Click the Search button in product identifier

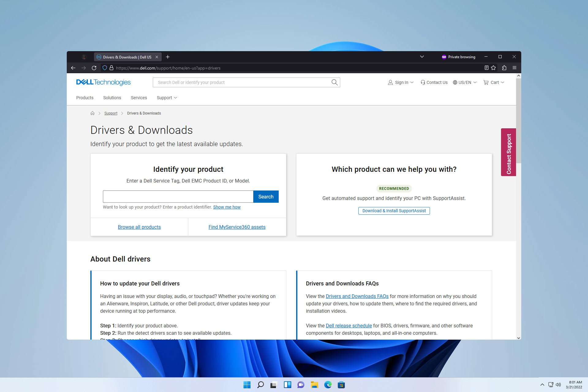266,196
